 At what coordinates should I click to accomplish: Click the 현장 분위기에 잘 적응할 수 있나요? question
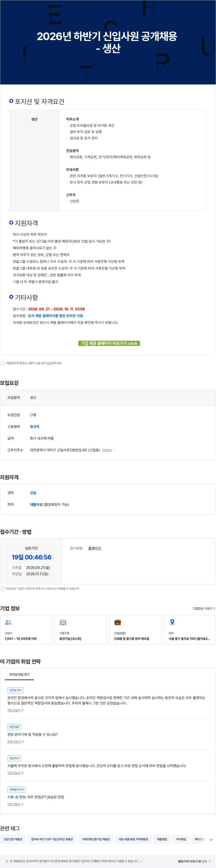point(33,734)
